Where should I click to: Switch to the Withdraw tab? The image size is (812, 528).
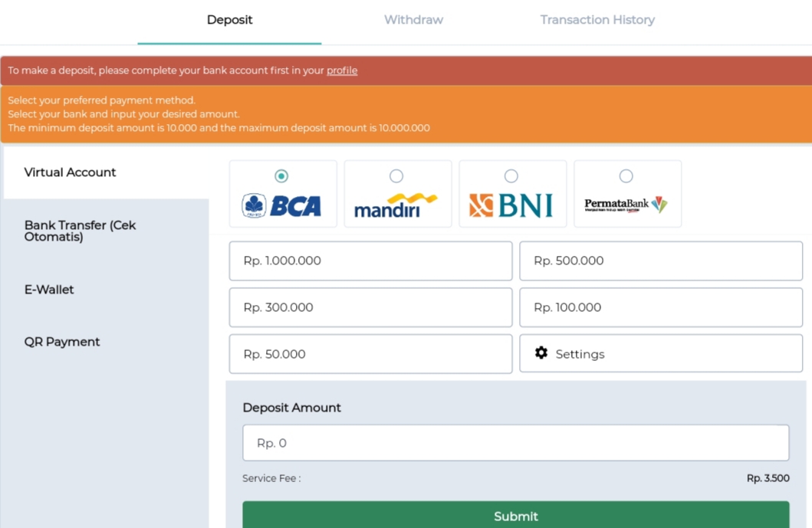click(413, 20)
